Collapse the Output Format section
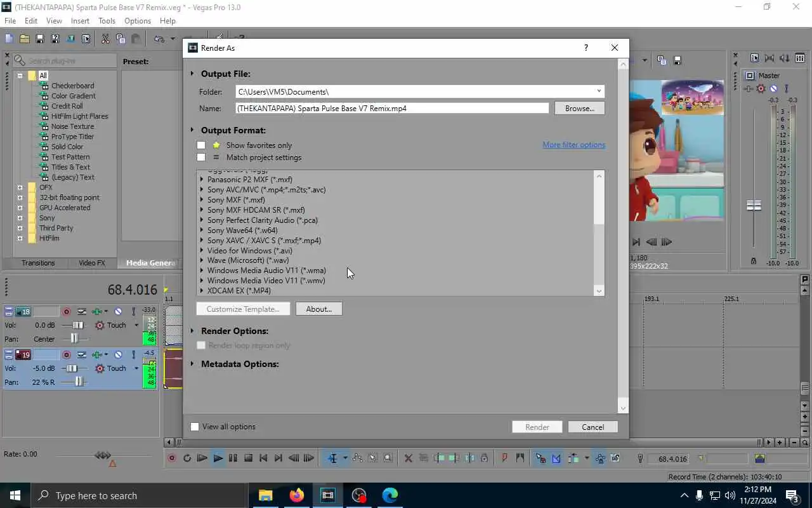 192,130
